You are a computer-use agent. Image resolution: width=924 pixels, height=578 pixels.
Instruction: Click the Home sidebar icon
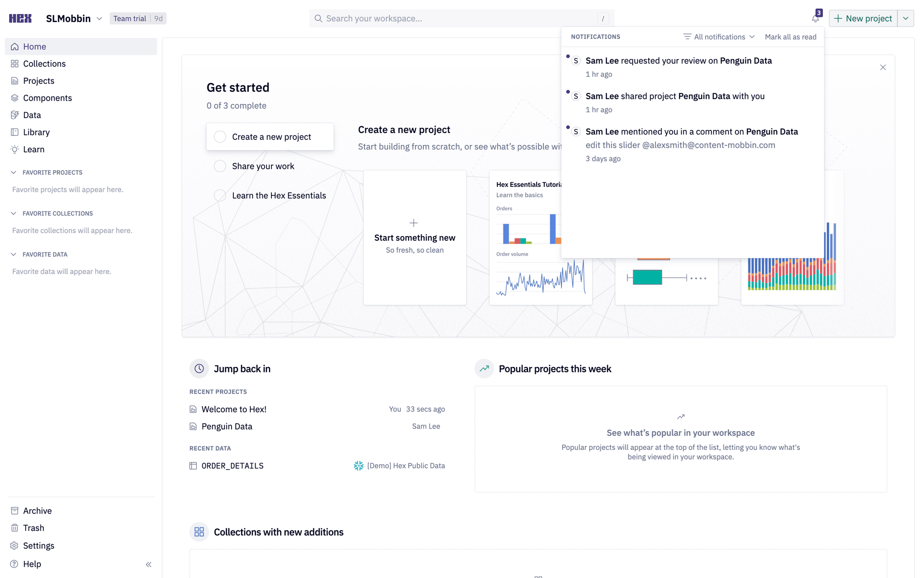(15, 47)
